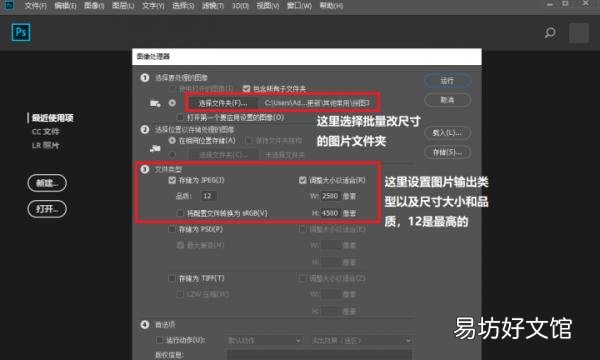Viewport: 600px width, 360px height.
Task: Open the 文件(F) menu
Action: [x=35, y=6]
